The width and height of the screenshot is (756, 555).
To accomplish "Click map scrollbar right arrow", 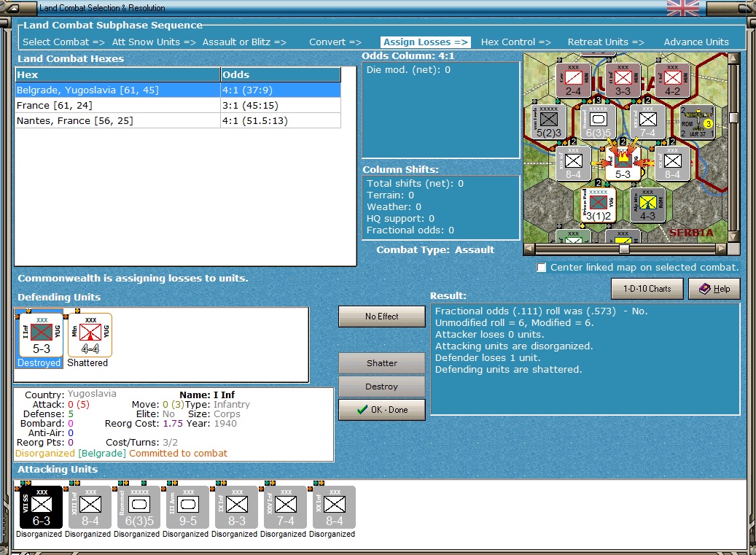I will click(721, 249).
